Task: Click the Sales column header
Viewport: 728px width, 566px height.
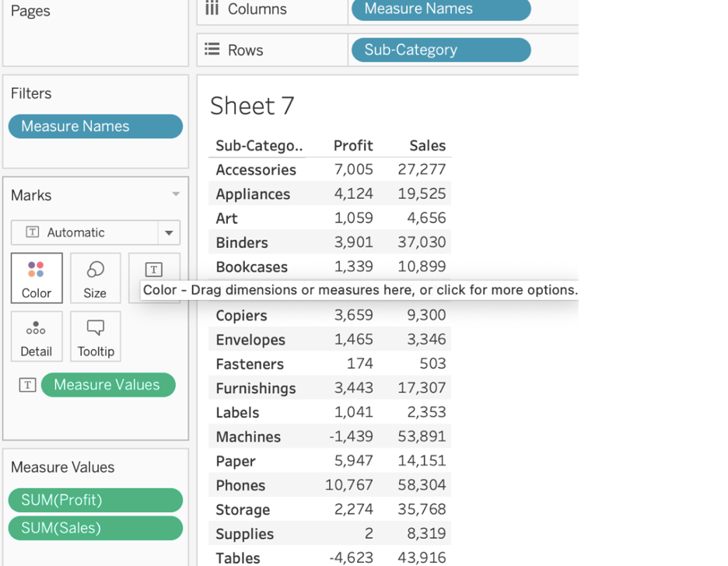Action: (427, 145)
